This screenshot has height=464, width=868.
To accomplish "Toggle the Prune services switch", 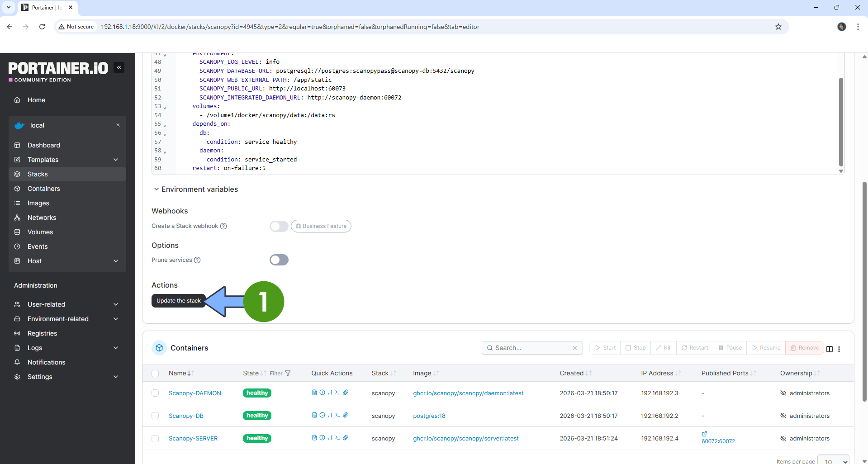I will click(279, 260).
